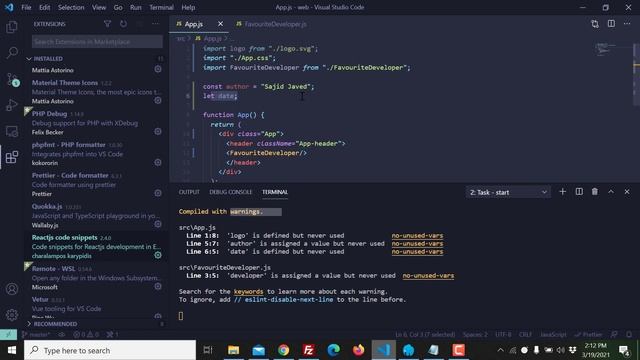Click the green remote indicator in status bar
640x360 pixels.
(9, 334)
